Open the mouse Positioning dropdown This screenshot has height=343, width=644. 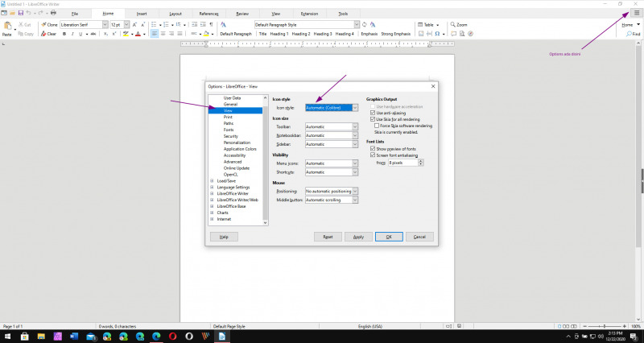point(332,192)
